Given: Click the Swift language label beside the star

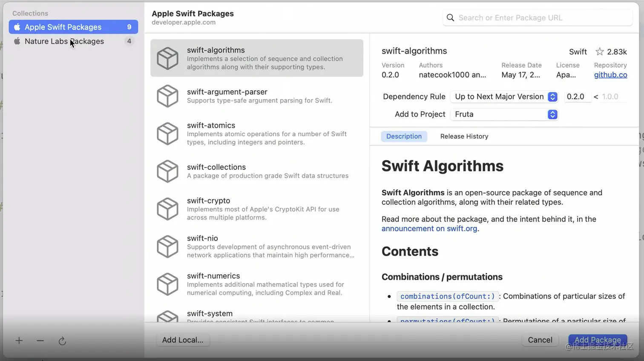Looking at the screenshot, I should [578, 52].
